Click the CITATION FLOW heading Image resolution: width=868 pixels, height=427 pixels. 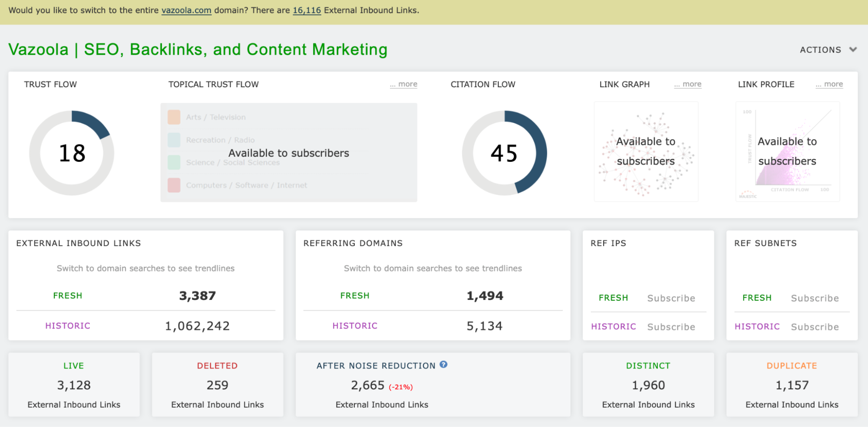tap(483, 84)
